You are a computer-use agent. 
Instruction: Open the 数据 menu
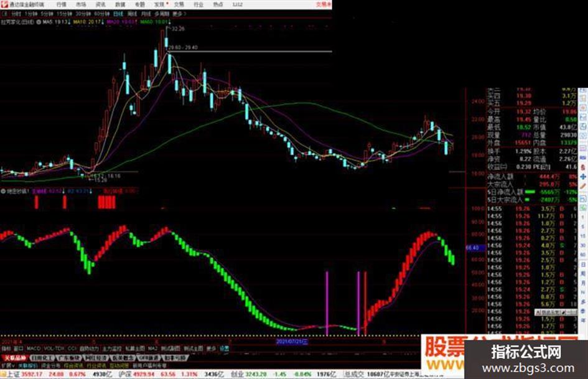tap(120, 4)
